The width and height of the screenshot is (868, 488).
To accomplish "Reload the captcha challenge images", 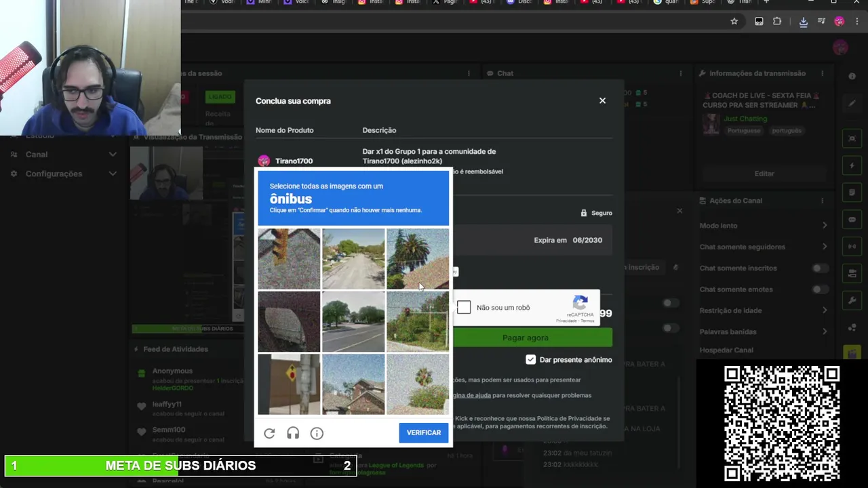I will tap(269, 433).
